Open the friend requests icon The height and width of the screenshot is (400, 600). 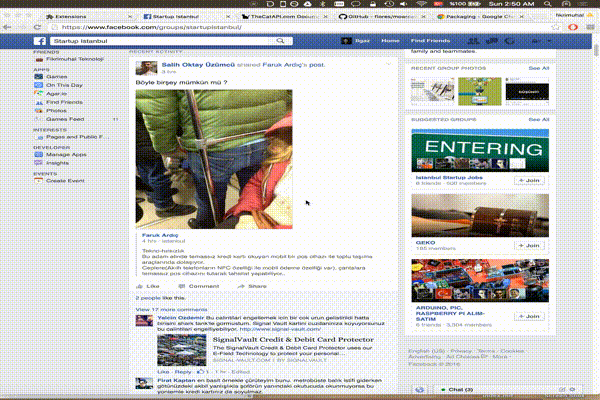(474, 41)
